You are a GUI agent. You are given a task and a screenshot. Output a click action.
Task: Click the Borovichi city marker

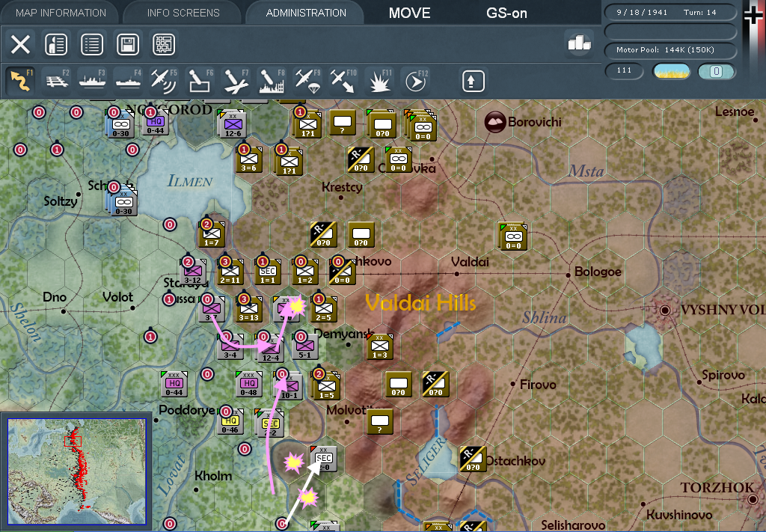click(x=495, y=122)
